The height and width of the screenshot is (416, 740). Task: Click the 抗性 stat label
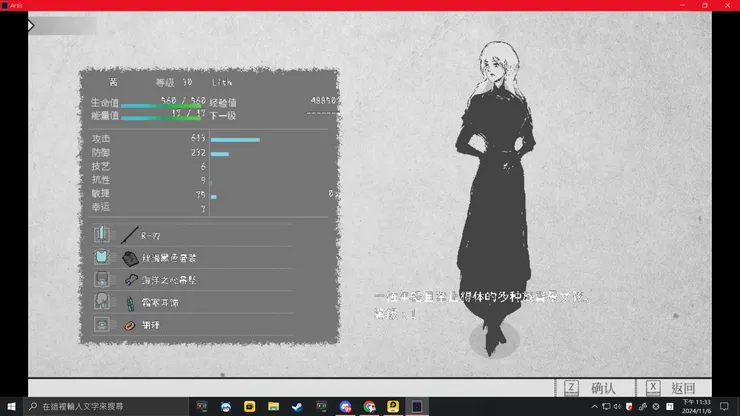click(x=101, y=180)
